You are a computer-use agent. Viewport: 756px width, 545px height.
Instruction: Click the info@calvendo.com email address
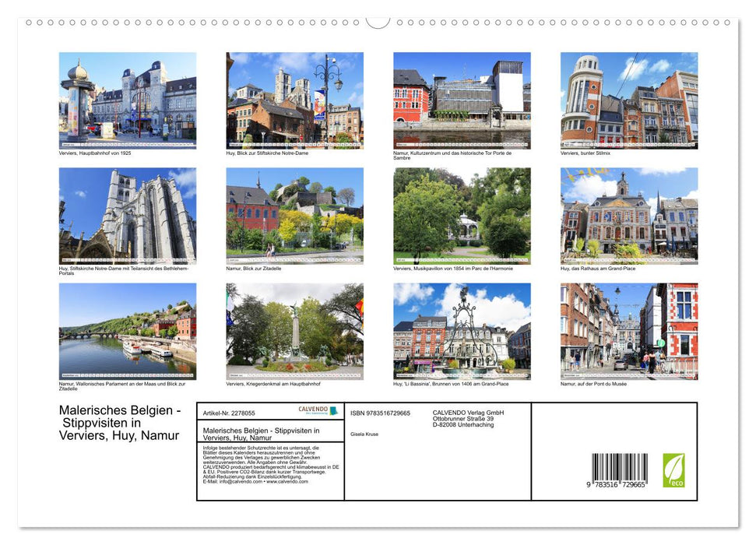[x=237, y=483]
